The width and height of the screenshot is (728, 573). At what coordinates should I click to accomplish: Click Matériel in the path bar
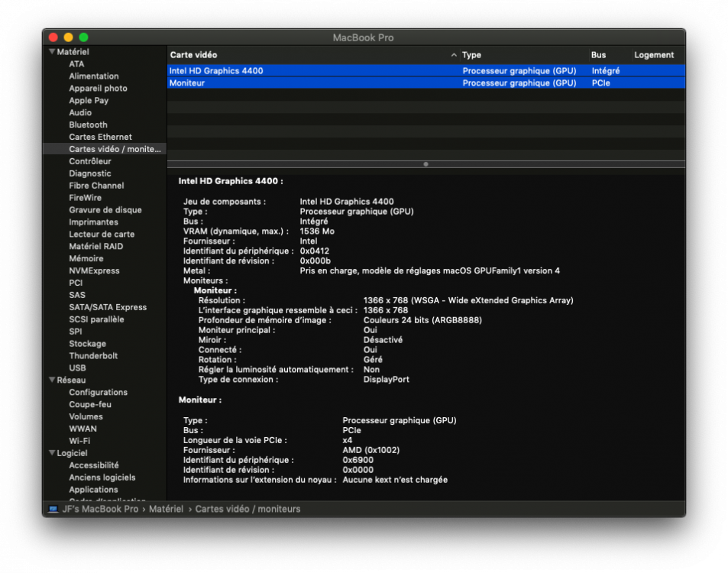coord(167,509)
